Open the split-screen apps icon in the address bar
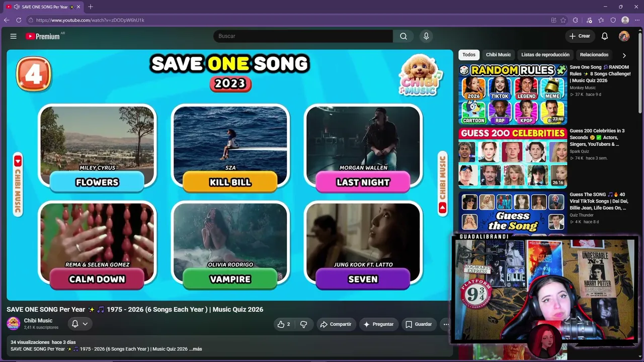Screen dimensions: 644x362 pyautogui.click(x=553, y=20)
